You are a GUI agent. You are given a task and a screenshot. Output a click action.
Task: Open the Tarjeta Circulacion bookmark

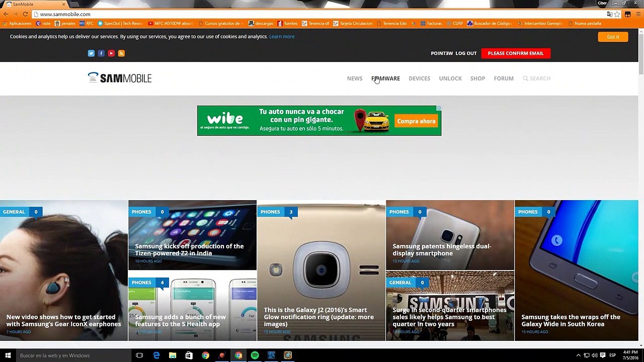coord(352,24)
